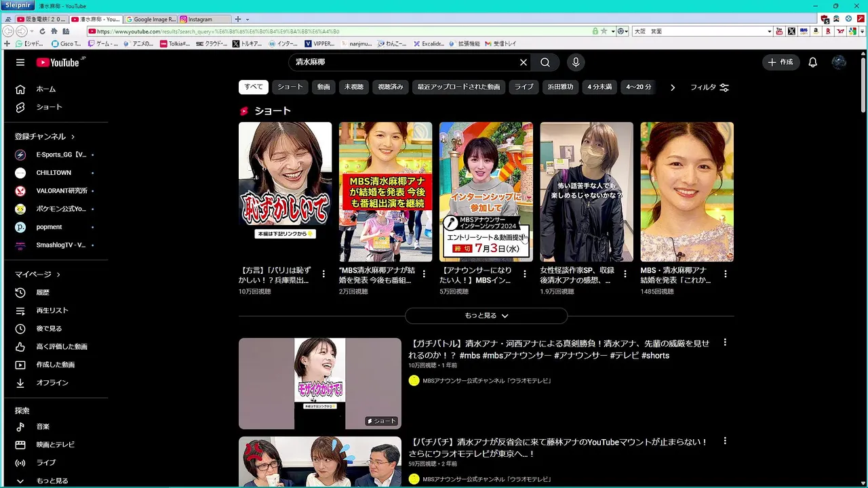Open 作成した動画 your videos
Viewport: 868px width, 488px height.
coord(56,365)
